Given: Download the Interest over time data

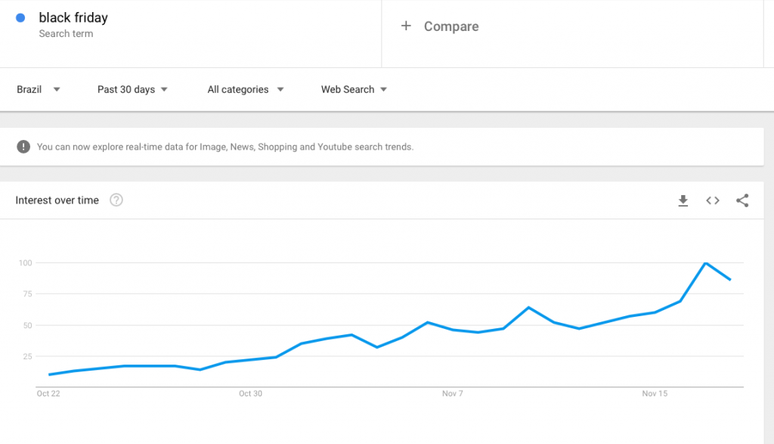Looking at the screenshot, I should click(x=683, y=201).
